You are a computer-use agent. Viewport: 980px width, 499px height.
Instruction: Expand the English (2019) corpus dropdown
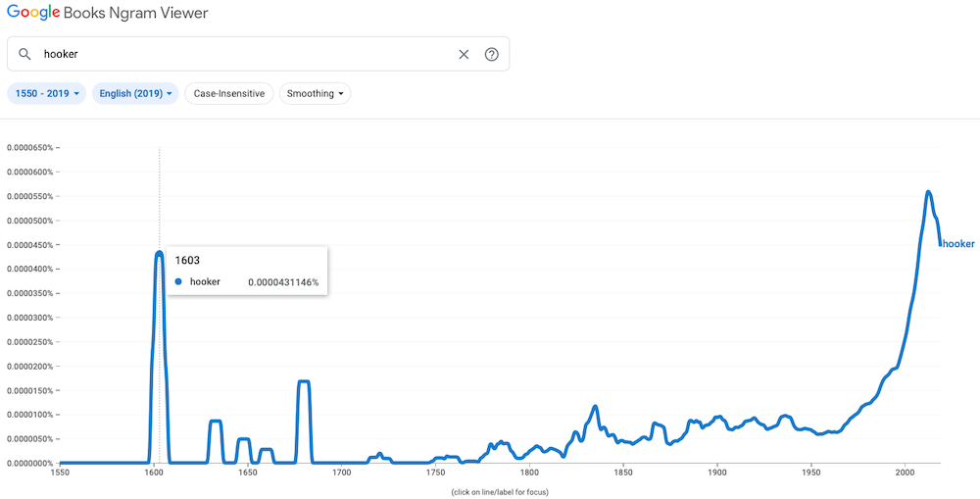tap(135, 94)
